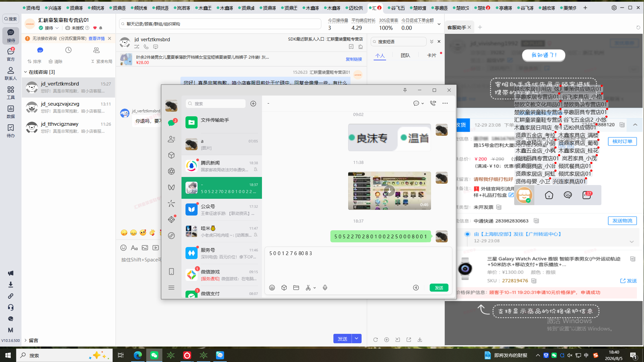Viewport: 644px width, 362px height.
Task: Open the WeChat screenshot scissors dropdown arrow
Action: coord(315,288)
